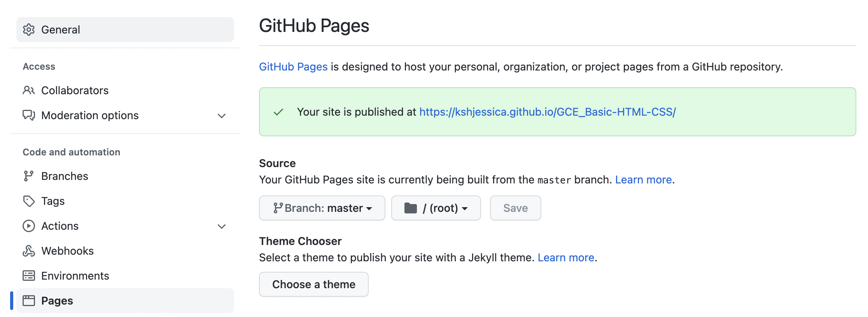
Task: Open the Environments settings page
Action: point(75,276)
